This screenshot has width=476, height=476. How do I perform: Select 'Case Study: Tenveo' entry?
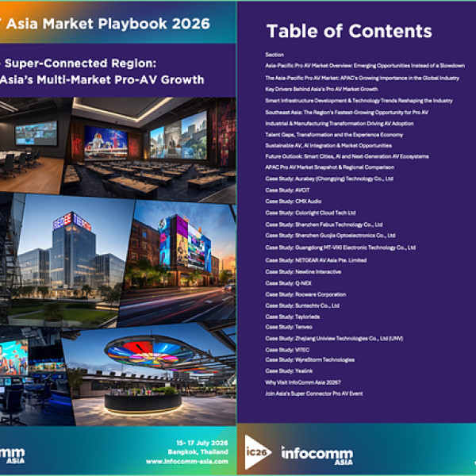[289, 327]
